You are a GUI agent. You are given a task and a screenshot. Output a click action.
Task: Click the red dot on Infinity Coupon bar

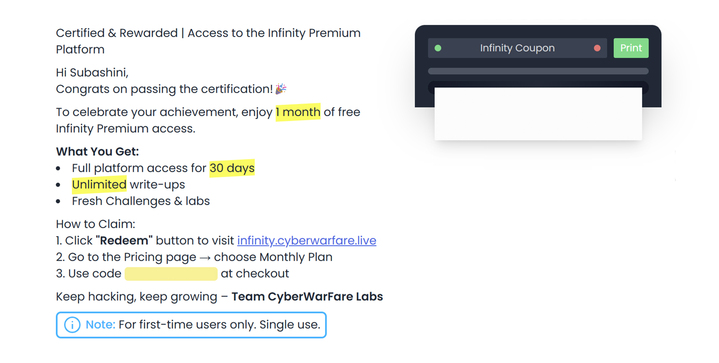[597, 48]
